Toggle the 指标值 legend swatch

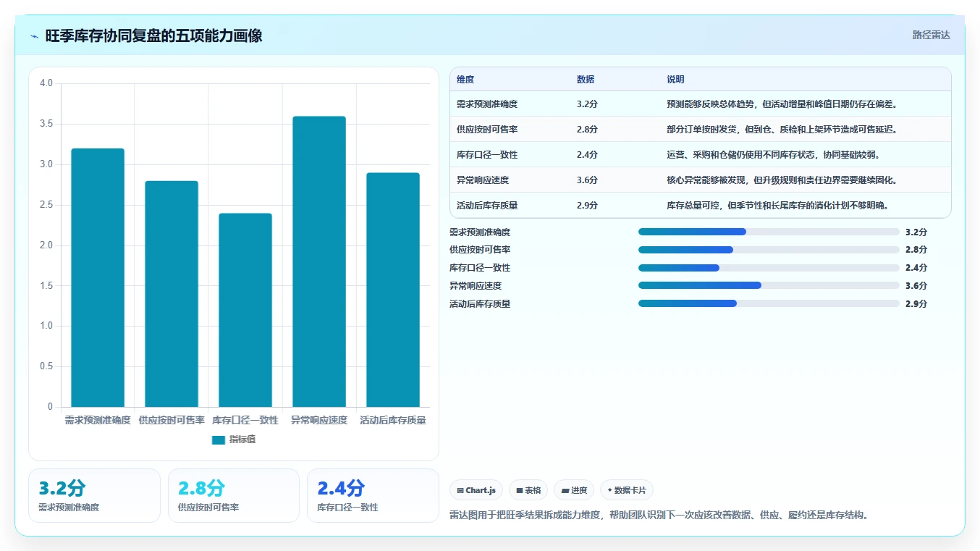tap(219, 439)
